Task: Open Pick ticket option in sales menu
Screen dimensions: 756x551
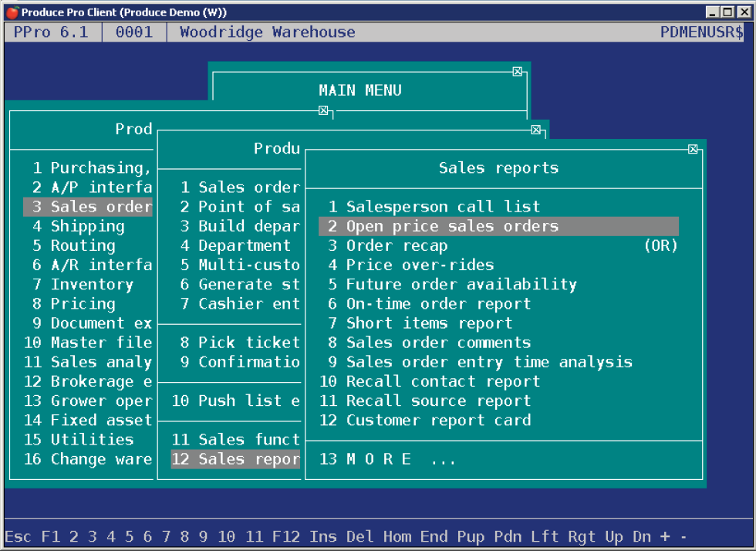Action: [x=248, y=343]
